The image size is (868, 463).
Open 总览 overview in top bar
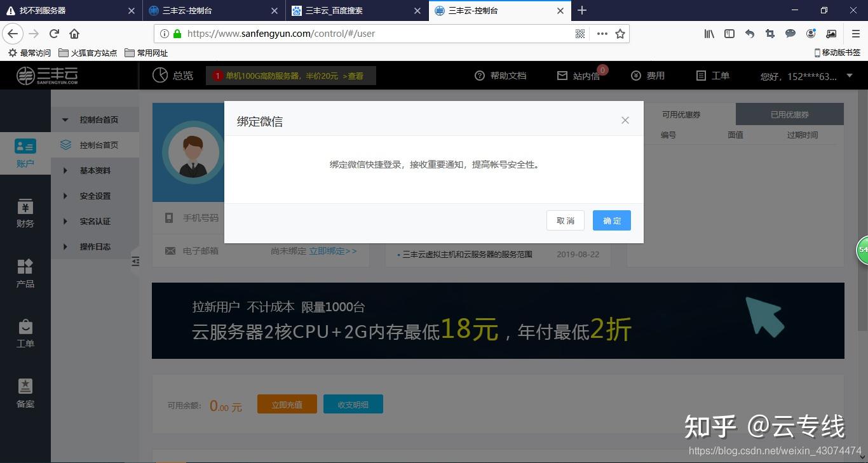click(x=173, y=76)
